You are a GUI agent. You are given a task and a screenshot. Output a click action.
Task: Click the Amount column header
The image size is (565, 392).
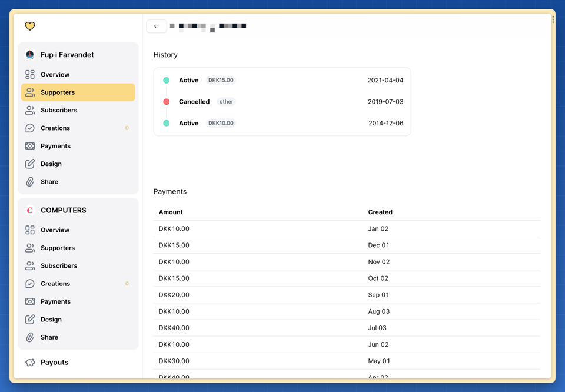point(171,212)
